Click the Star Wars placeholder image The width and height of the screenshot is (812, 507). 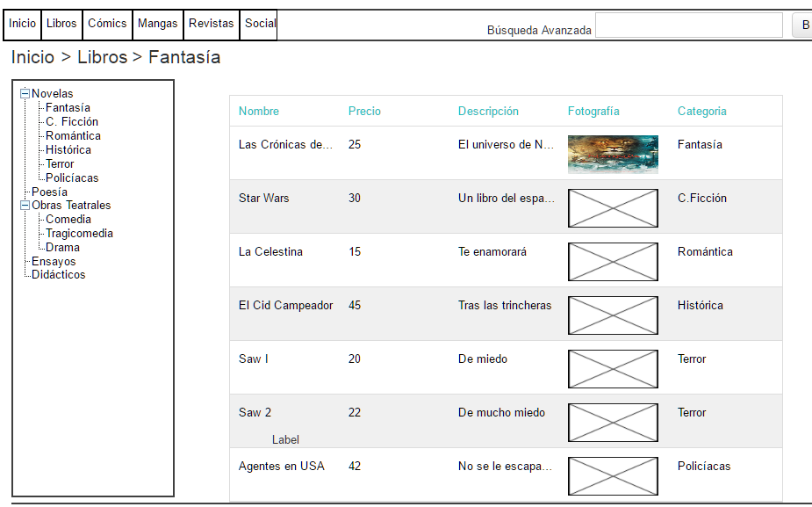point(613,208)
